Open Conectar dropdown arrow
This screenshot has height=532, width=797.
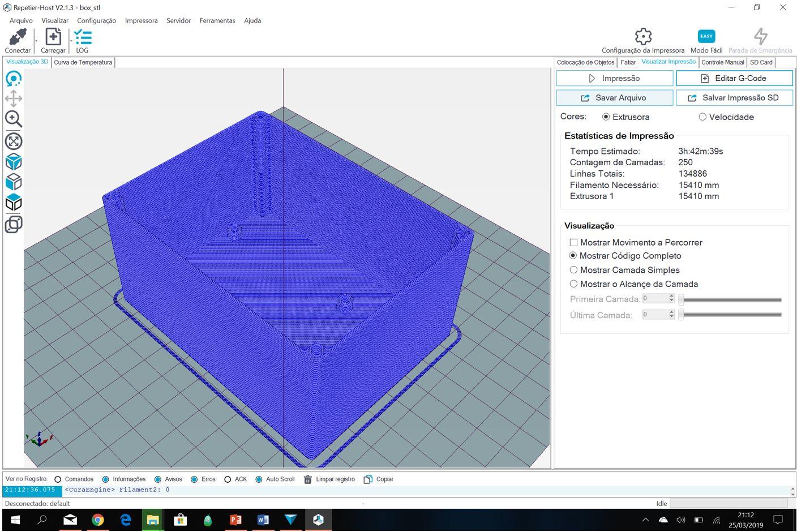coord(36,41)
